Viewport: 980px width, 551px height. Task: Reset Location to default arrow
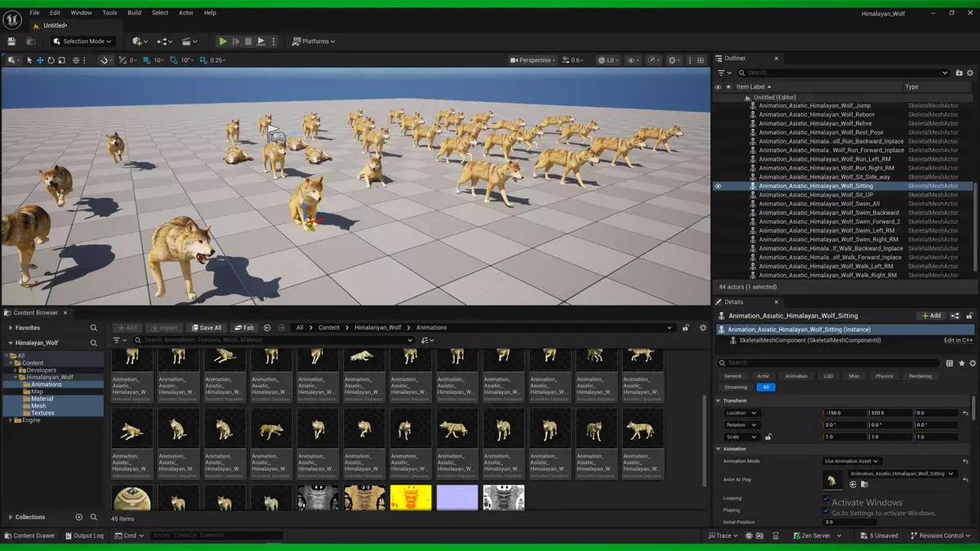(966, 413)
